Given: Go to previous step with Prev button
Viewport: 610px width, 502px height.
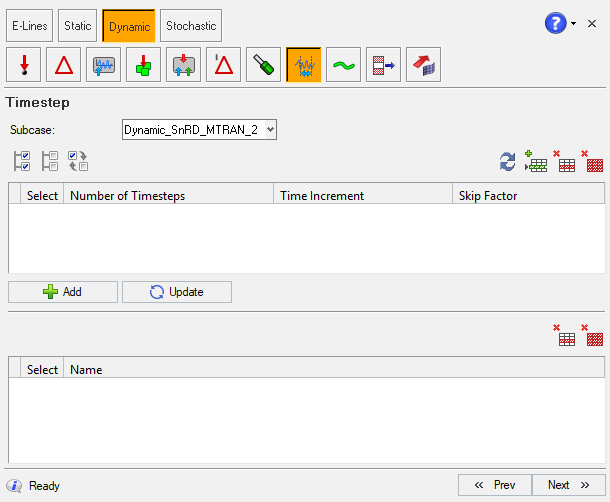Looking at the screenshot, I should 495,485.
